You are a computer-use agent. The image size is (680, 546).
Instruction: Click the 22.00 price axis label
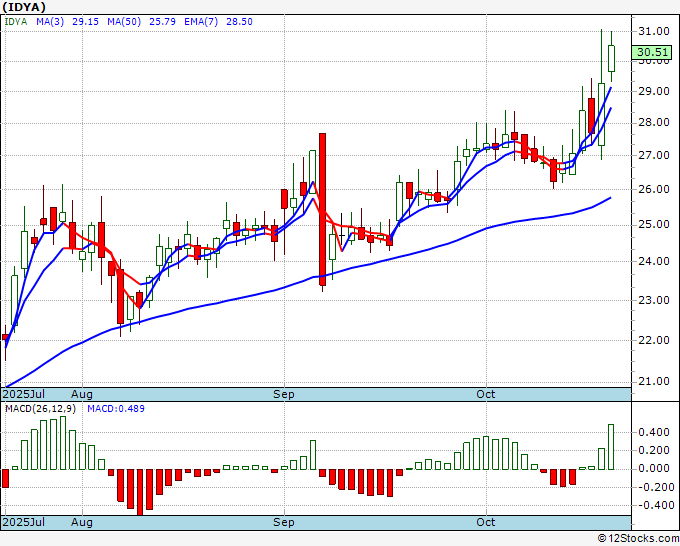click(654, 340)
